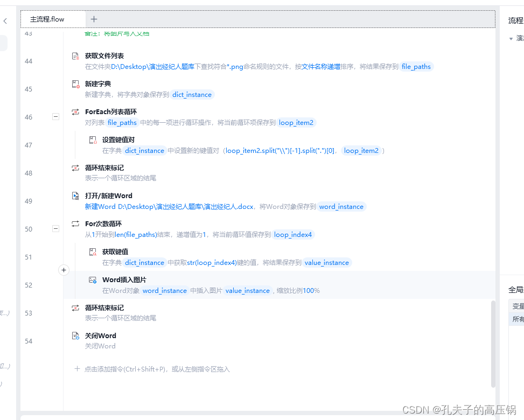This screenshot has height=420, width=524.
Task: Collapse the ForEach列表循环 block on line 46
Action: 55,117
